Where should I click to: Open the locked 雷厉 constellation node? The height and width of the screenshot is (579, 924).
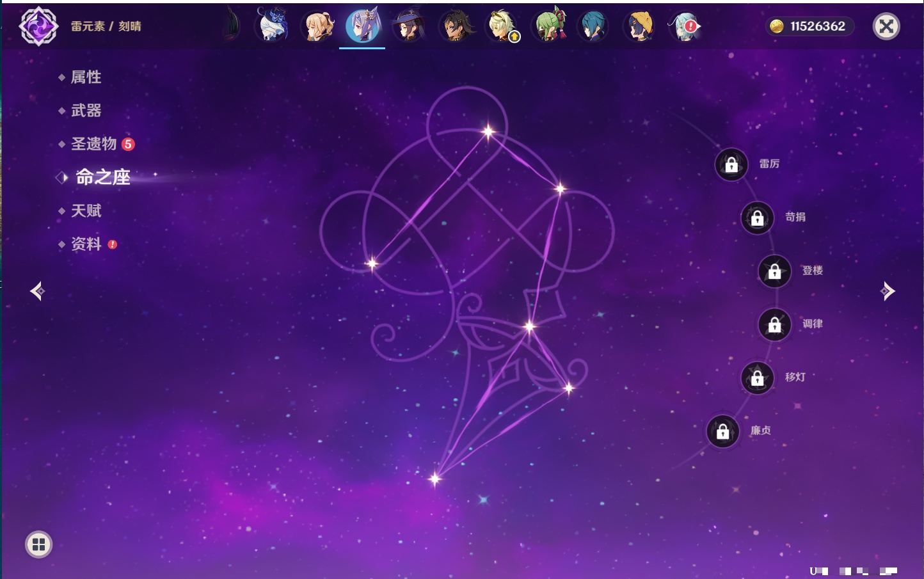point(731,164)
